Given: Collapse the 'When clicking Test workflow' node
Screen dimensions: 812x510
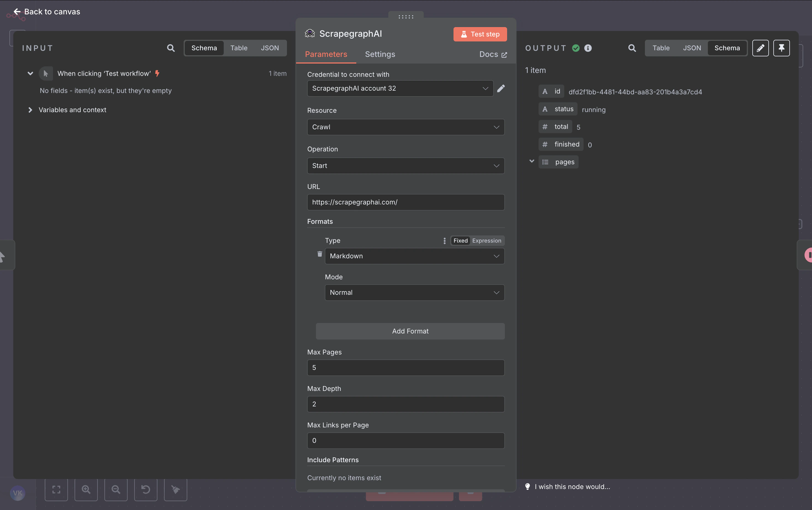Looking at the screenshot, I should coord(30,73).
